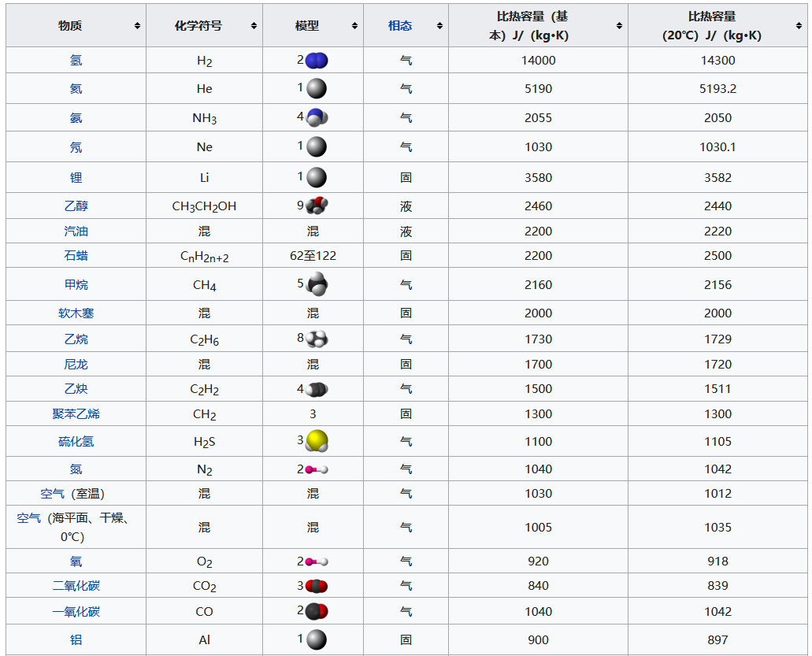The height and width of the screenshot is (656, 812).
Task: Open the yellow H2S molecule model image
Action: pos(317,441)
